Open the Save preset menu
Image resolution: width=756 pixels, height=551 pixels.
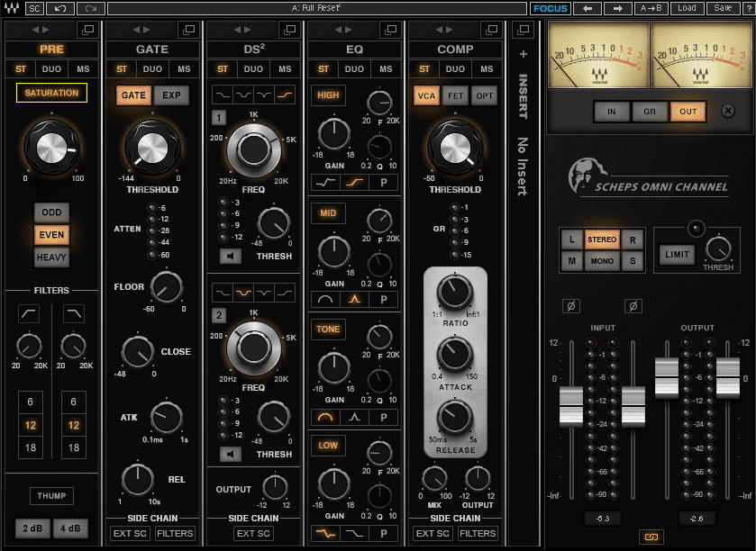723,8
